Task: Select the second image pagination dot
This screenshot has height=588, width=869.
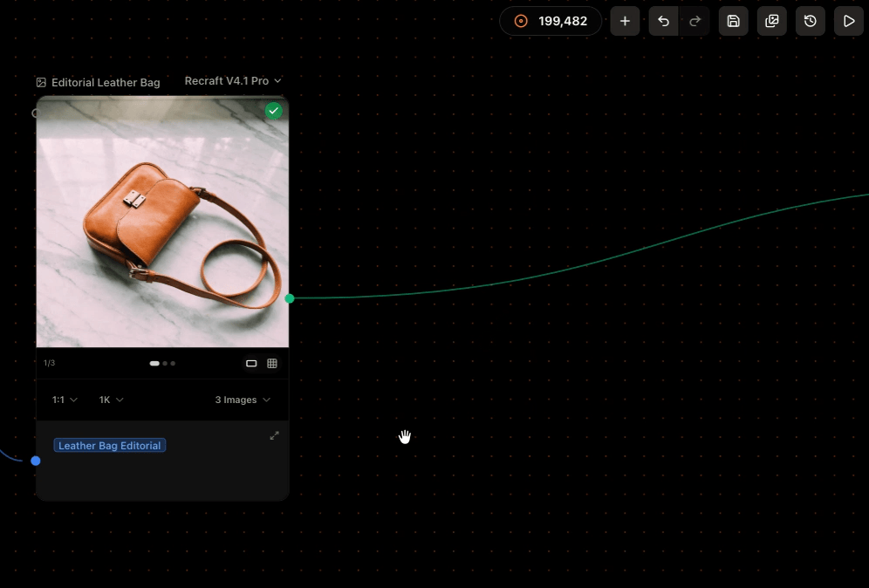Action: tap(165, 364)
